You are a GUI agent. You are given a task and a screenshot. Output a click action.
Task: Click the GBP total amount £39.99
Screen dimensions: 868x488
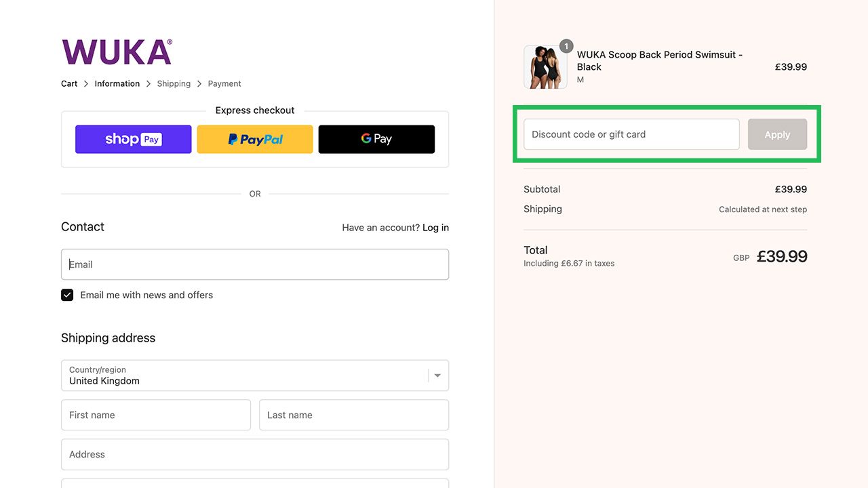pyautogui.click(x=782, y=257)
